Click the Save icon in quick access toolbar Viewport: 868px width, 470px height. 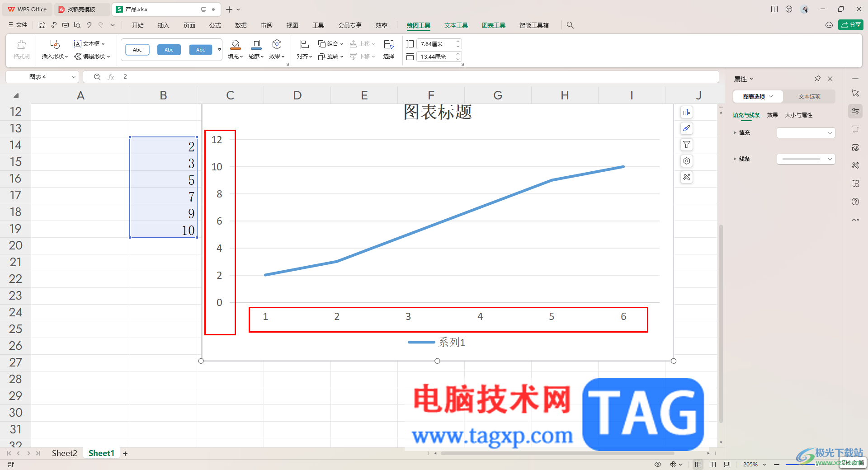pos(42,25)
